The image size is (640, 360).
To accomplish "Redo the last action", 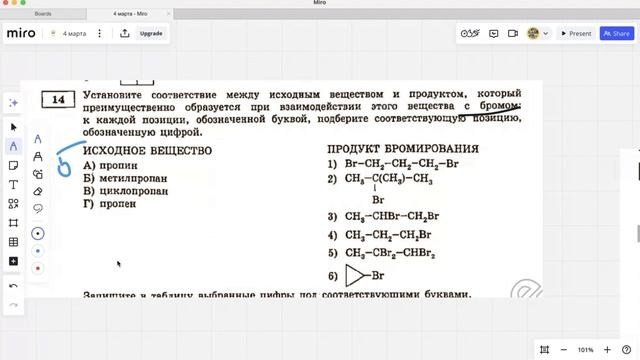I will tap(13, 305).
